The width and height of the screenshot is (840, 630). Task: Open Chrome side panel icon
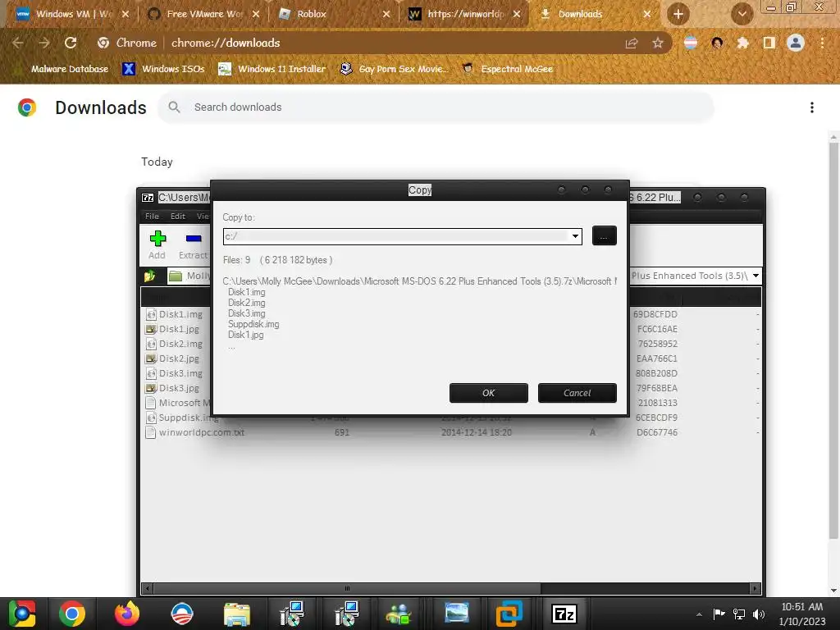769,43
